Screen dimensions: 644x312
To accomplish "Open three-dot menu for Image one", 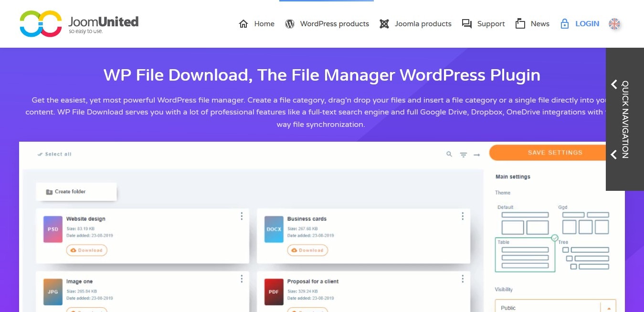I will (x=242, y=279).
